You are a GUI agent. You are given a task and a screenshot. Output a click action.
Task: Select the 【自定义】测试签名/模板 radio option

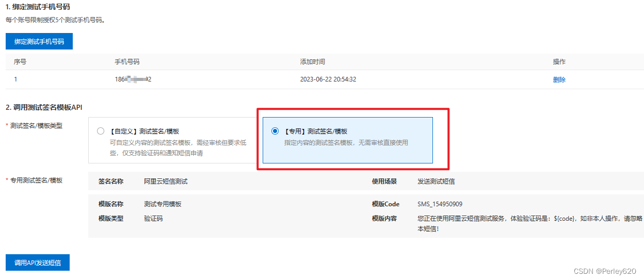point(101,131)
